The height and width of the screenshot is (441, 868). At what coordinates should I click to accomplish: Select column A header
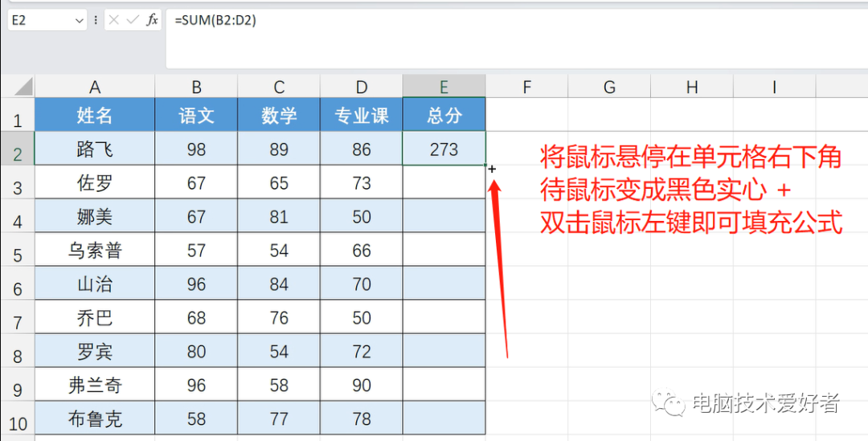[95, 86]
